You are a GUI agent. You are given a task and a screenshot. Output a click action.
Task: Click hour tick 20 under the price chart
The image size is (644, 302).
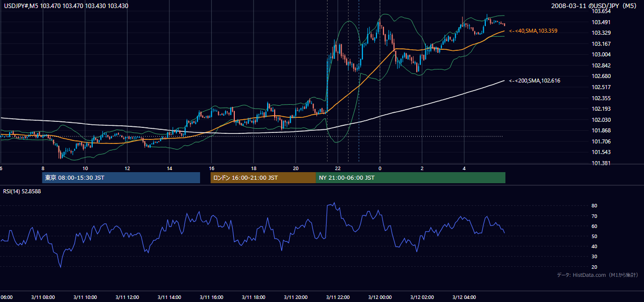pos(296,169)
